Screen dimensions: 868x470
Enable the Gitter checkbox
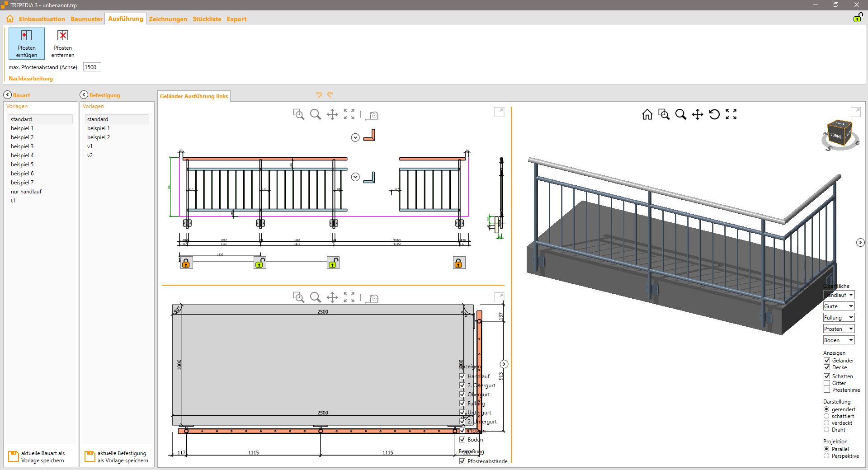(x=827, y=383)
